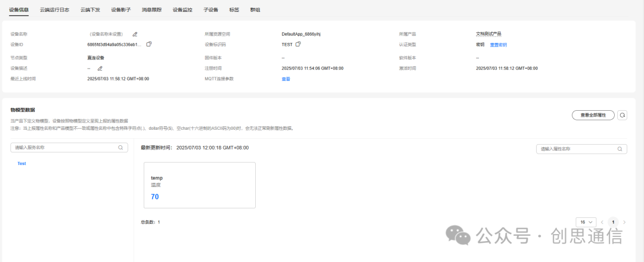The image size is (644, 262).
Task: Open the page size 16 dropdown
Action: point(586,222)
